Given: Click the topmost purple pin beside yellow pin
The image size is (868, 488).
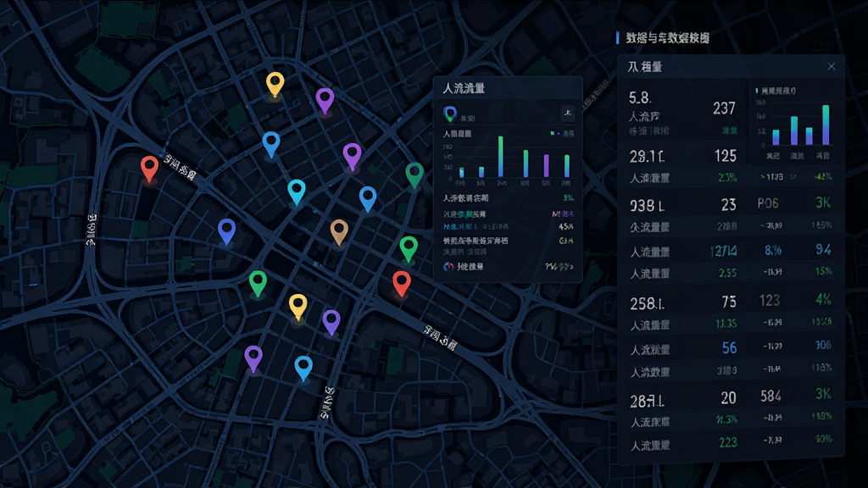Looking at the screenshot, I should click(325, 102).
